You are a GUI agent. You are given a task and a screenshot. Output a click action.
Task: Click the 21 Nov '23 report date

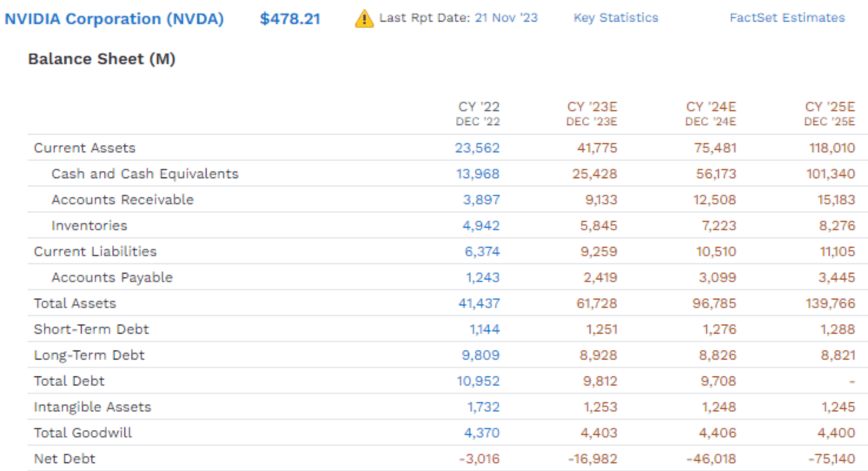[506, 18]
